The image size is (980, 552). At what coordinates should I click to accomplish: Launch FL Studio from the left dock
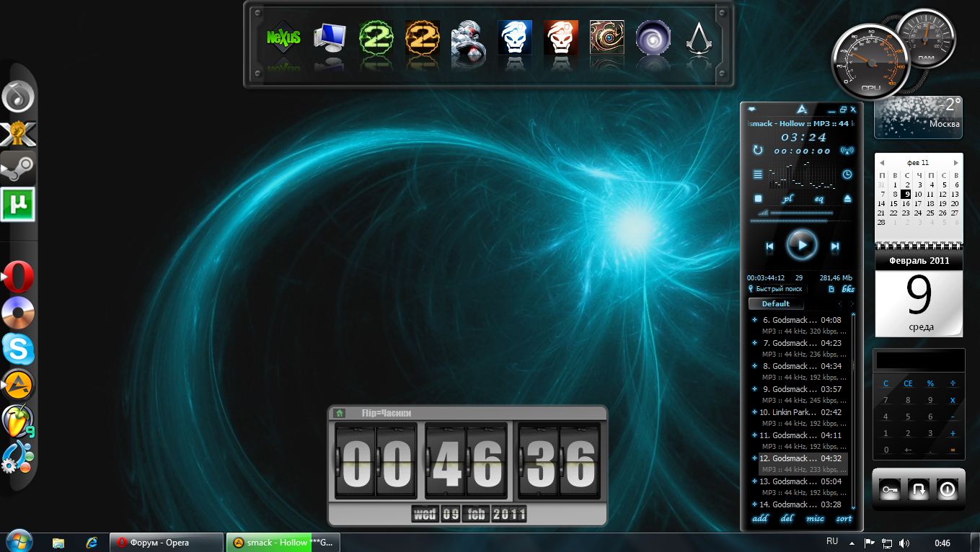17,421
